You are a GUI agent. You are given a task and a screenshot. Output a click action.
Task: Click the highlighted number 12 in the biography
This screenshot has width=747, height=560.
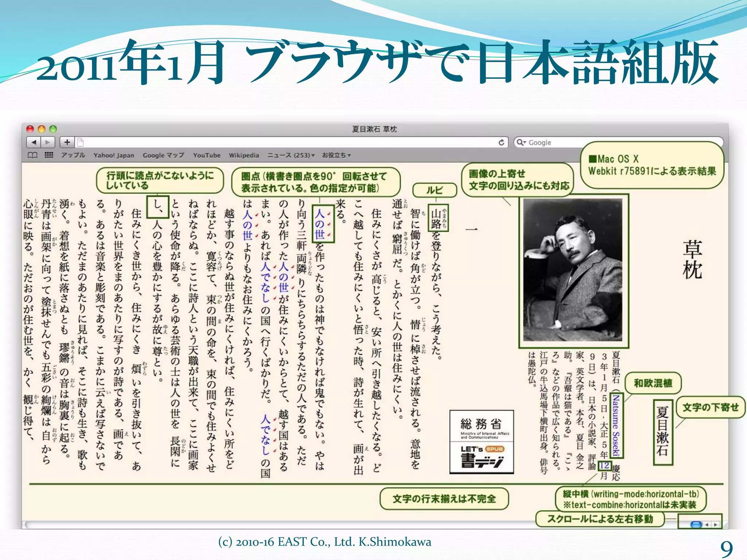coord(604,466)
